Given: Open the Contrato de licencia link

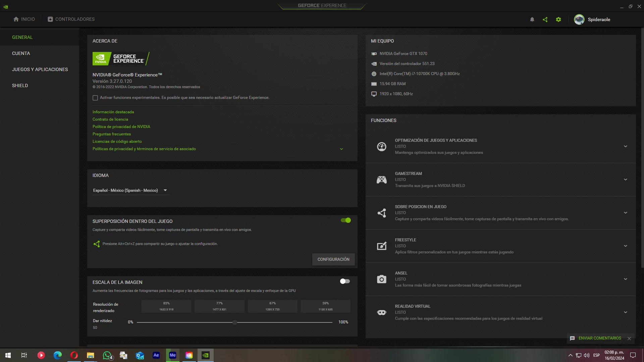Looking at the screenshot, I should pos(110,119).
